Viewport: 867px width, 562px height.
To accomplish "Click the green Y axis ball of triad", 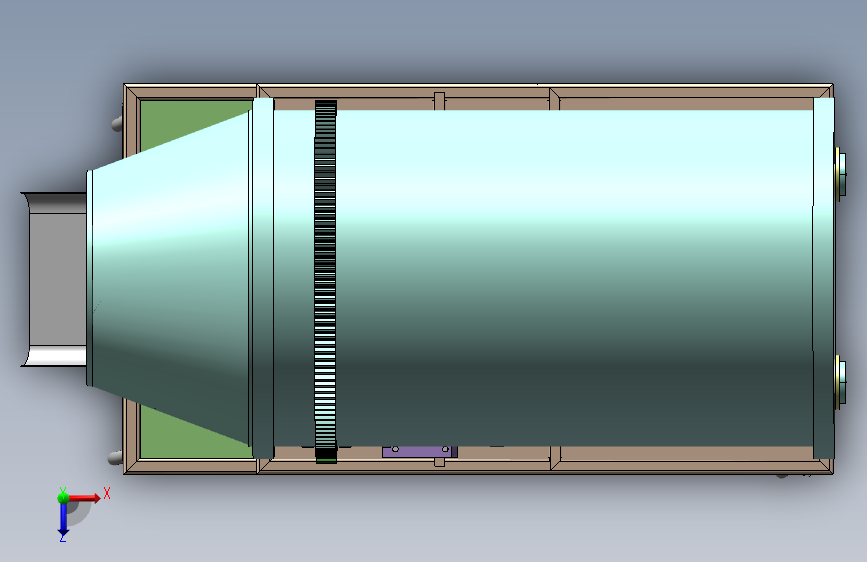I will click(x=63, y=498).
